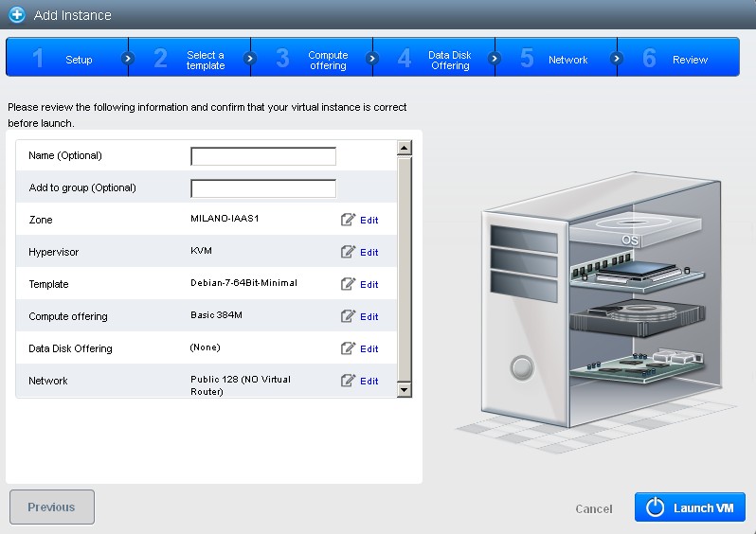Click the arrow icon after Setup step
Screen dimensions: 756x534
click(128, 59)
